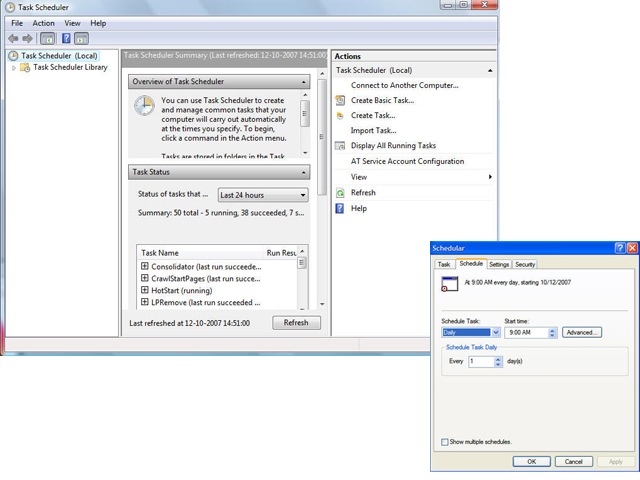Switch to the Settings tab in Schedular
The width and height of the screenshot is (640, 480).
point(499,264)
